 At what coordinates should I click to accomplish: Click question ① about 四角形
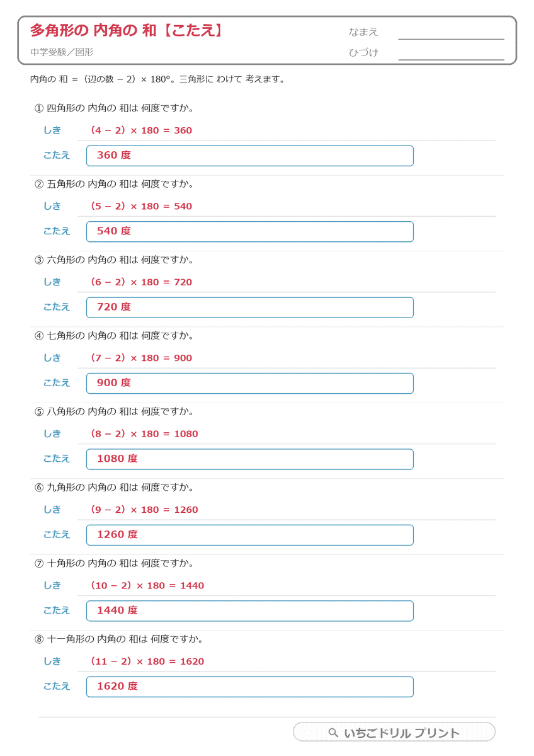pos(113,108)
